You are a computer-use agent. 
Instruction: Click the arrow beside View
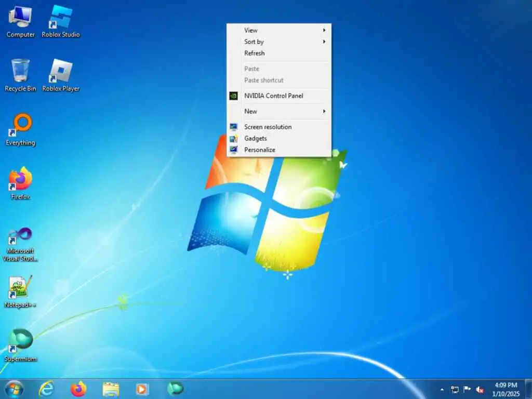pos(324,30)
